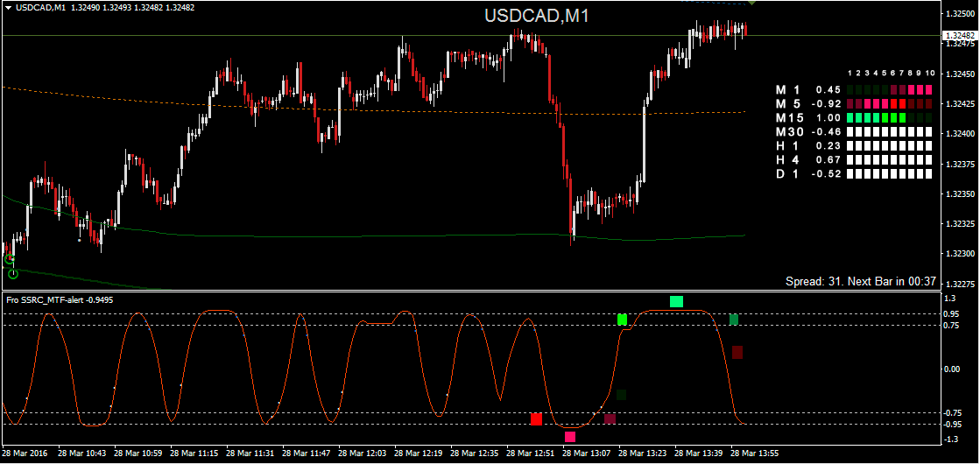The width and height of the screenshot is (980, 464).
Task: Click the 1.32500 price scale label
Action: point(959,13)
